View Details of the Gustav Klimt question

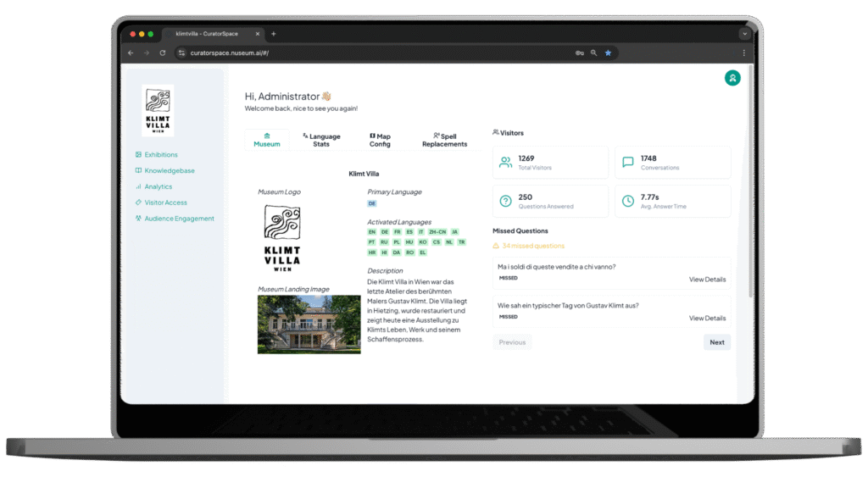click(707, 319)
